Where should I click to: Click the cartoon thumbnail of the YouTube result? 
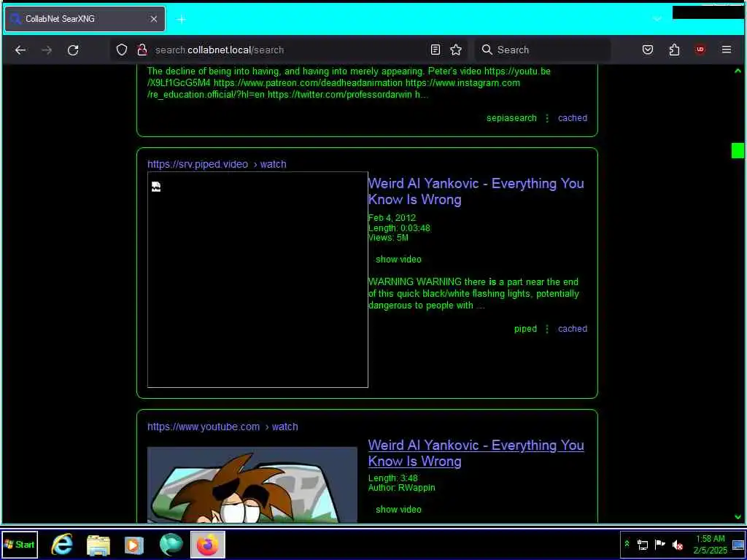pos(252,485)
